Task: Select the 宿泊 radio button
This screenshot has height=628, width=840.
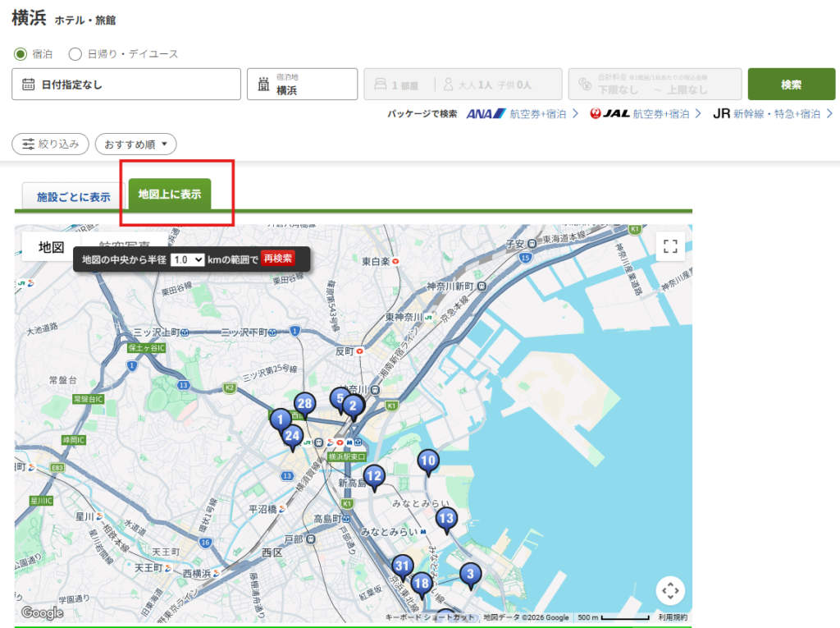Action: point(21,54)
